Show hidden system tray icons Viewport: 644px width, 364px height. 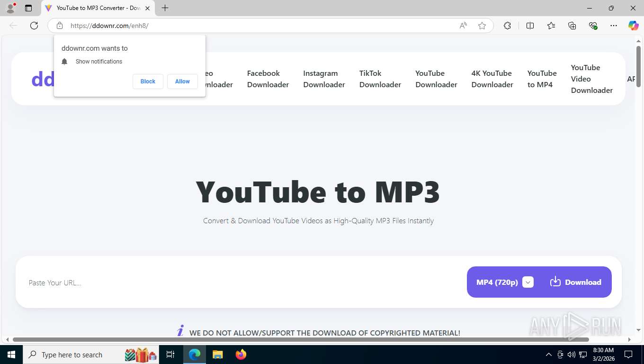[549, 355]
